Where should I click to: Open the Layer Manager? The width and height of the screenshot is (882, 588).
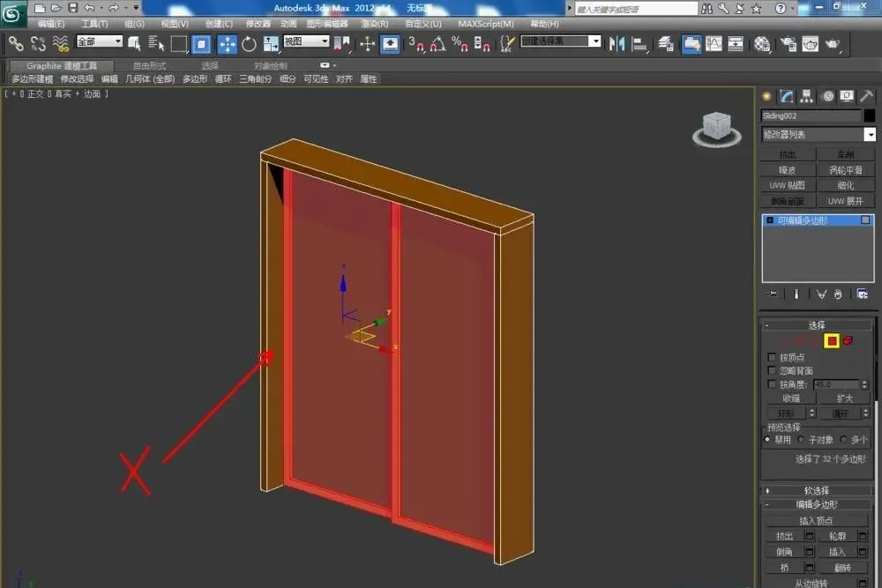pyautogui.click(x=666, y=43)
